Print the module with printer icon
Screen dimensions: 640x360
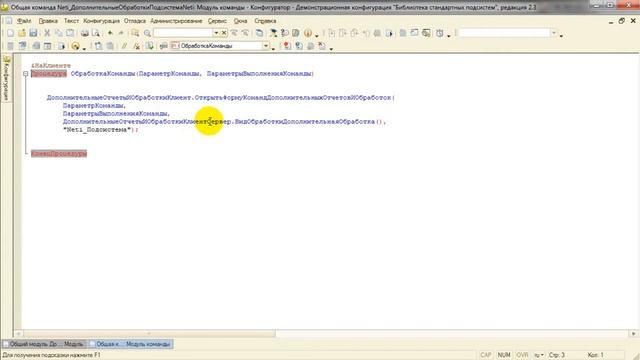click(x=84, y=33)
